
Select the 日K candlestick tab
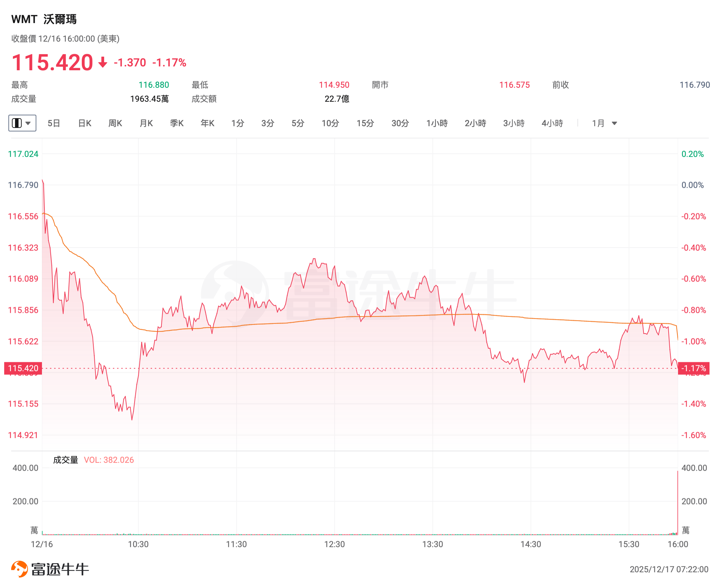85,123
